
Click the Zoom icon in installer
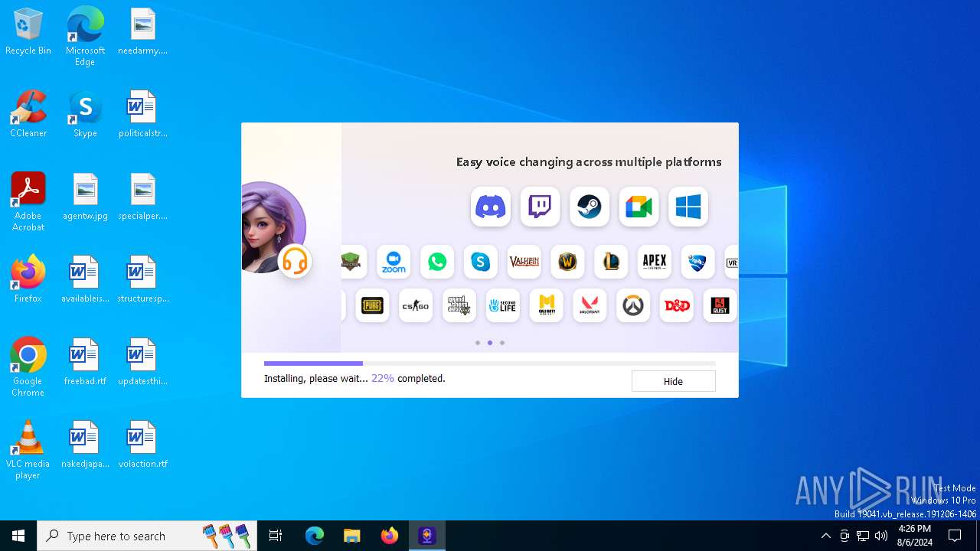coord(394,262)
